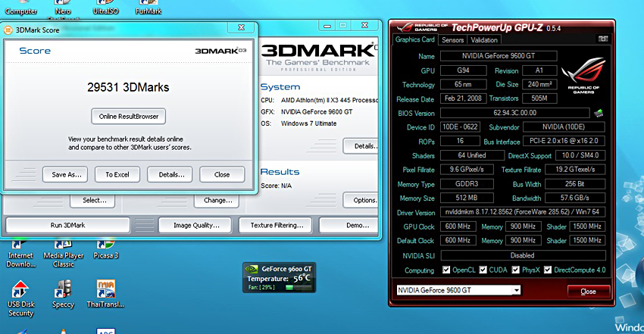Click the System Details button in 3DMark
The width and height of the screenshot is (644, 334).
pyautogui.click(x=361, y=146)
